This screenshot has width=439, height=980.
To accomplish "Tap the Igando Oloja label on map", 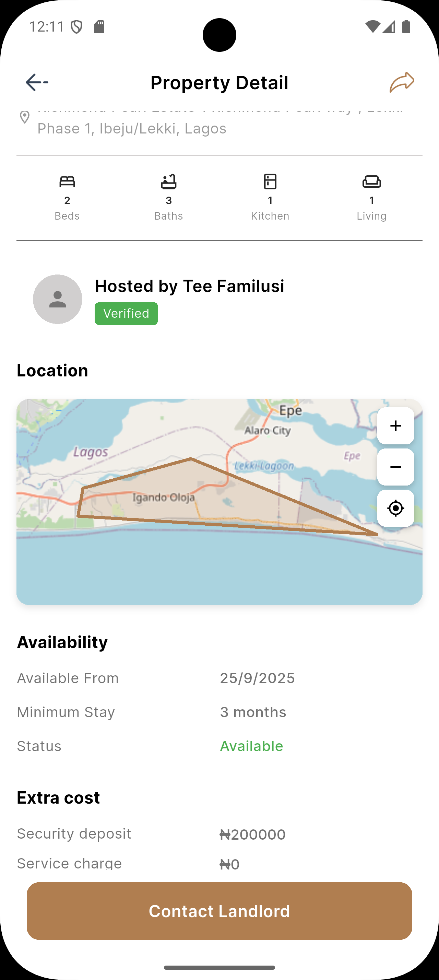I will 164,497.
